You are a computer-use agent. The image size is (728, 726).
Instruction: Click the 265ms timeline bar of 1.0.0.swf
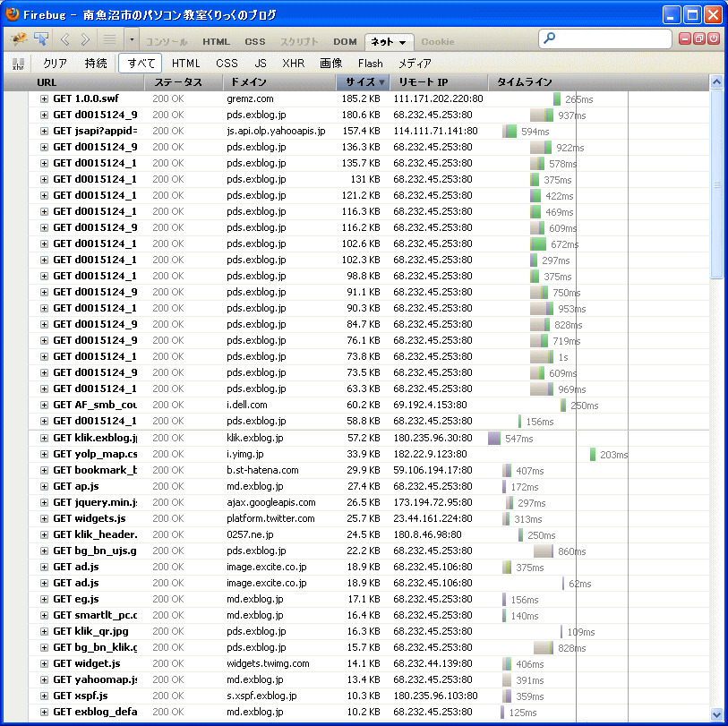pos(557,98)
